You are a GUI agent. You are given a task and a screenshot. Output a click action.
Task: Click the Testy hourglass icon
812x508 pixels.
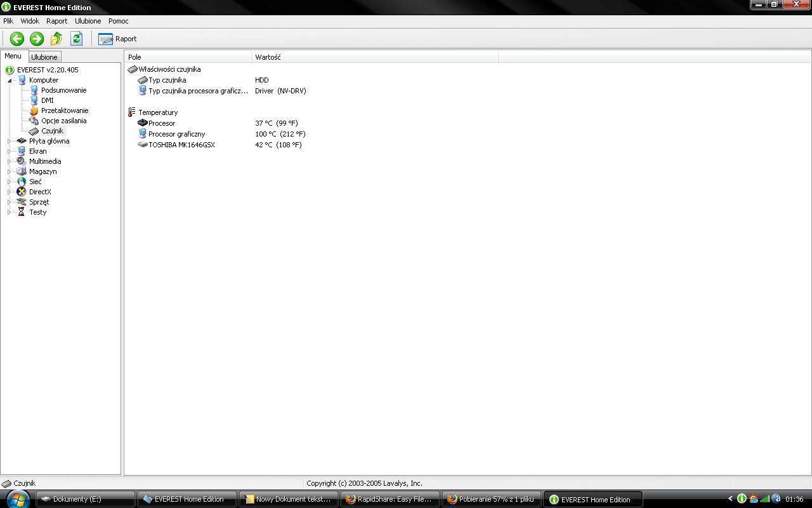click(x=22, y=212)
